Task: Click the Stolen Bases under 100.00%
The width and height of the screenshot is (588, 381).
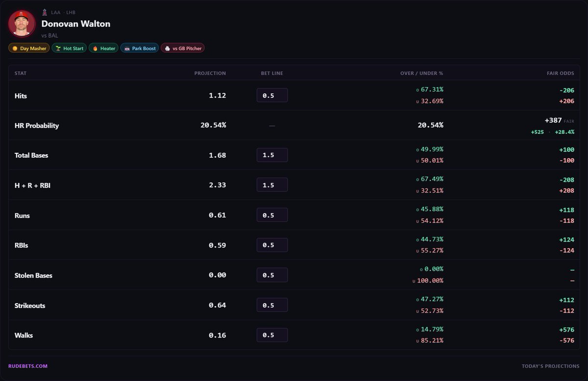Action: (430, 281)
